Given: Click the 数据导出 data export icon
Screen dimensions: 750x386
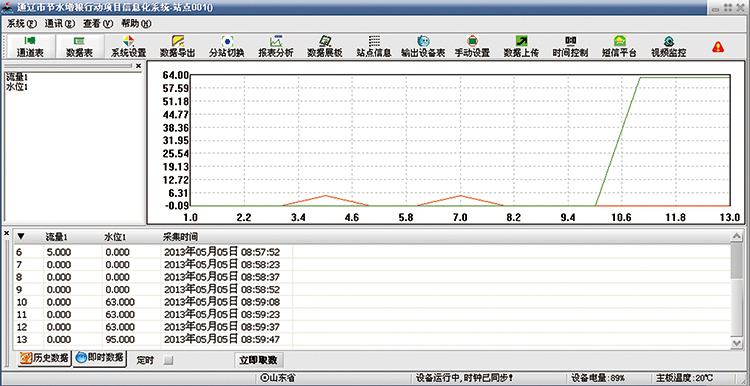Looking at the screenshot, I should click(177, 46).
